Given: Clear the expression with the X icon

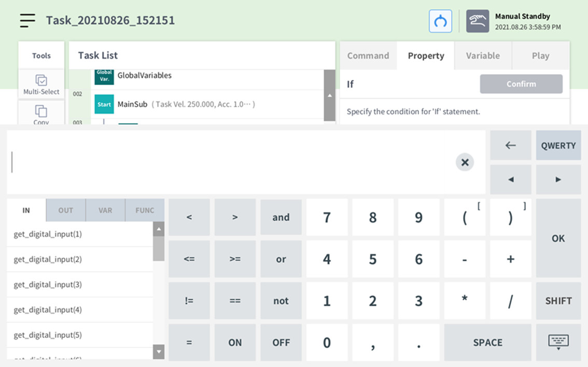Looking at the screenshot, I should point(465,162).
